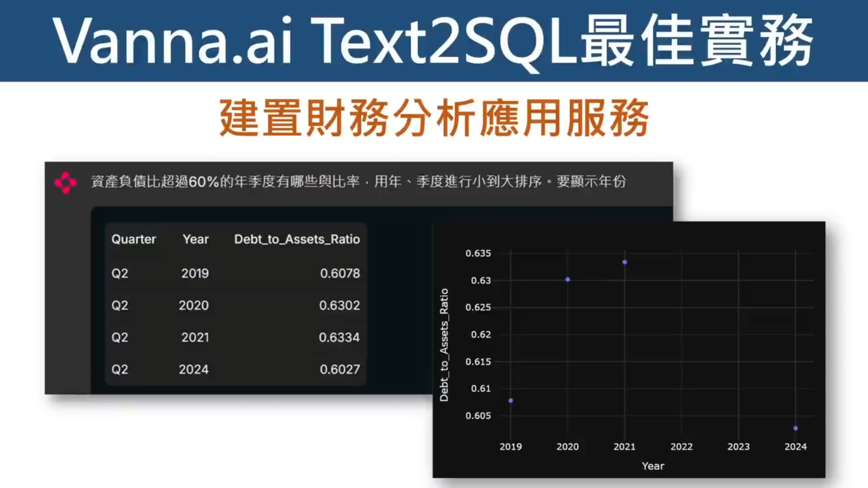Screen dimensions: 868x488
Task: Click the 0.62 y-axis tick label
Action: tap(481, 335)
